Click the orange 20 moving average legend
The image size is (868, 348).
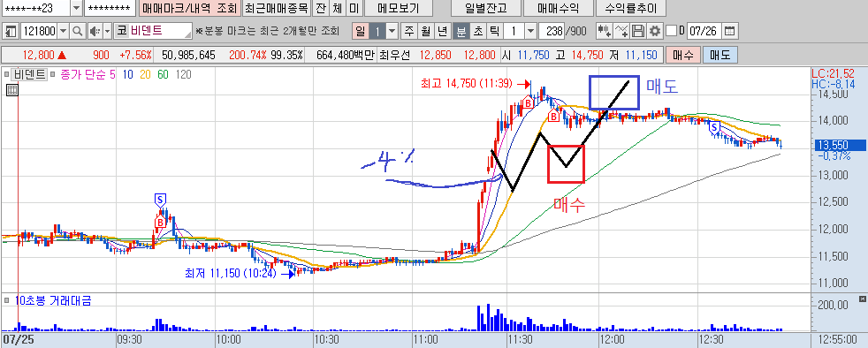click(146, 75)
